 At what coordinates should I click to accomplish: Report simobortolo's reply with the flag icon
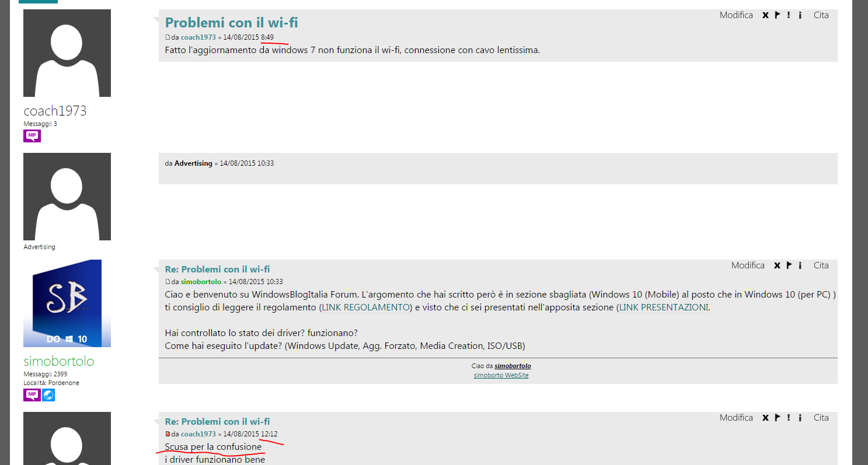(x=789, y=265)
